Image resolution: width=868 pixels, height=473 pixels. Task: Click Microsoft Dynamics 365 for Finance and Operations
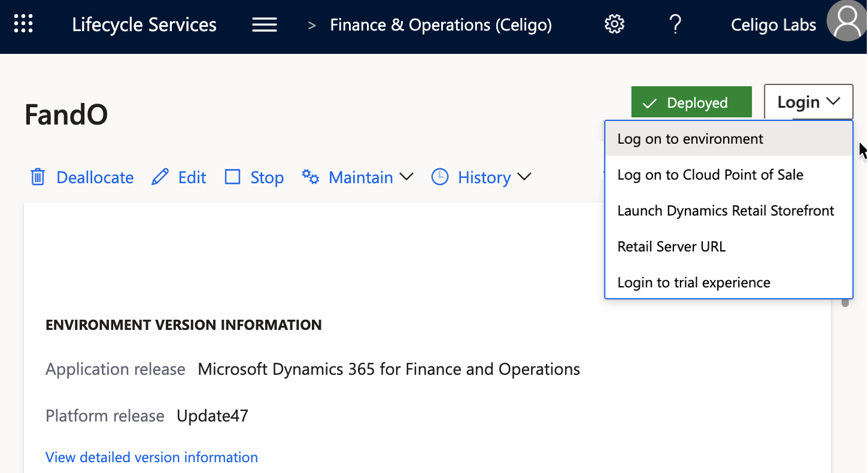(x=389, y=369)
